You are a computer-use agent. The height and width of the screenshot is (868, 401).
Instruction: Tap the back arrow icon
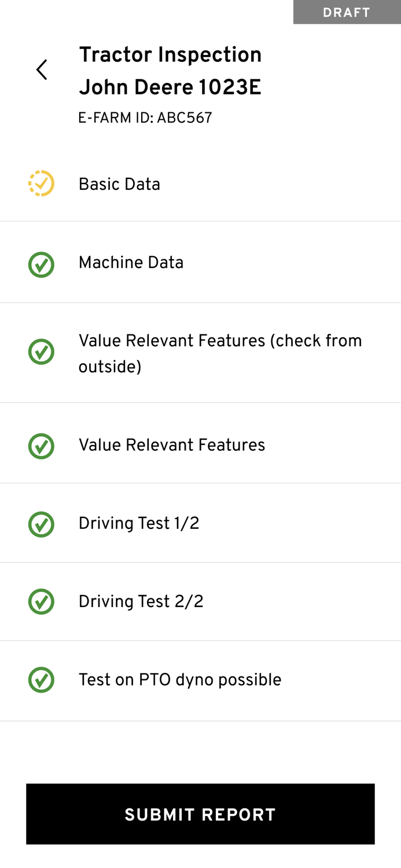click(42, 70)
